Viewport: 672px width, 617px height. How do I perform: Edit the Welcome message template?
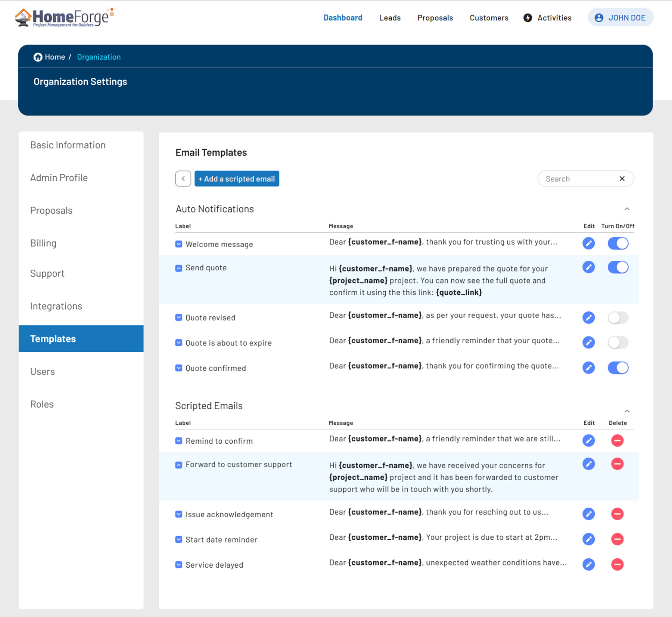(588, 244)
